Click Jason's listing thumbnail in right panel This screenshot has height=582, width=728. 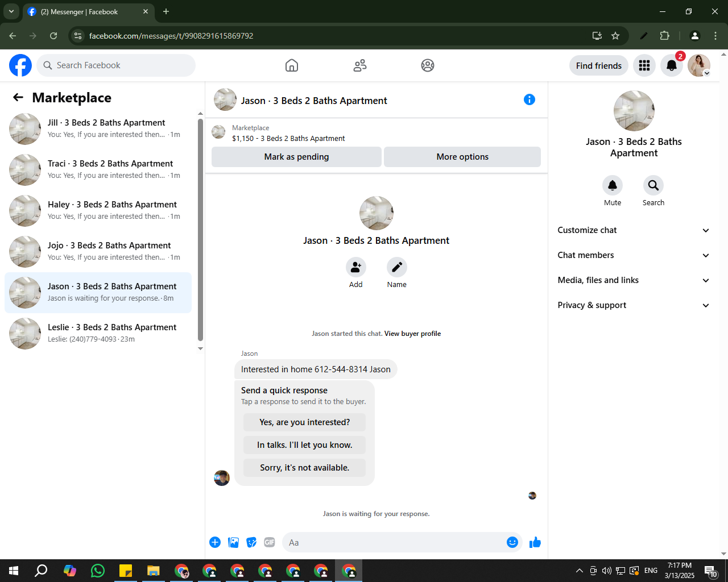[x=634, y=111]
